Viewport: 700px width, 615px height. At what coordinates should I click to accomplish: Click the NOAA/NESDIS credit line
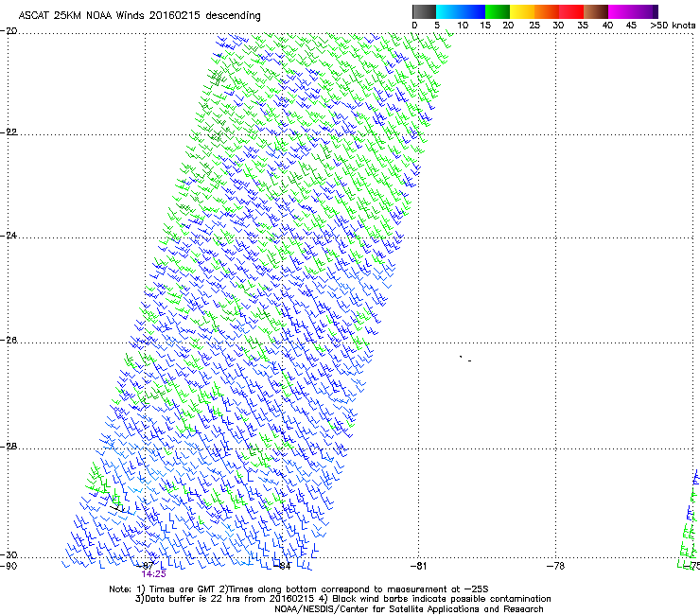point(409,609)
